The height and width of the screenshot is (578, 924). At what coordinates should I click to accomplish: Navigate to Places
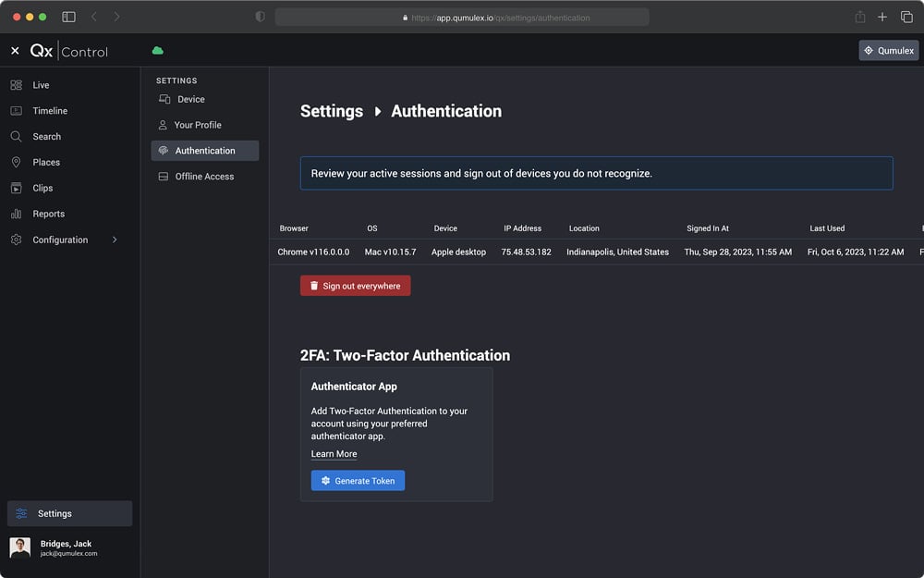pos(46,163)
